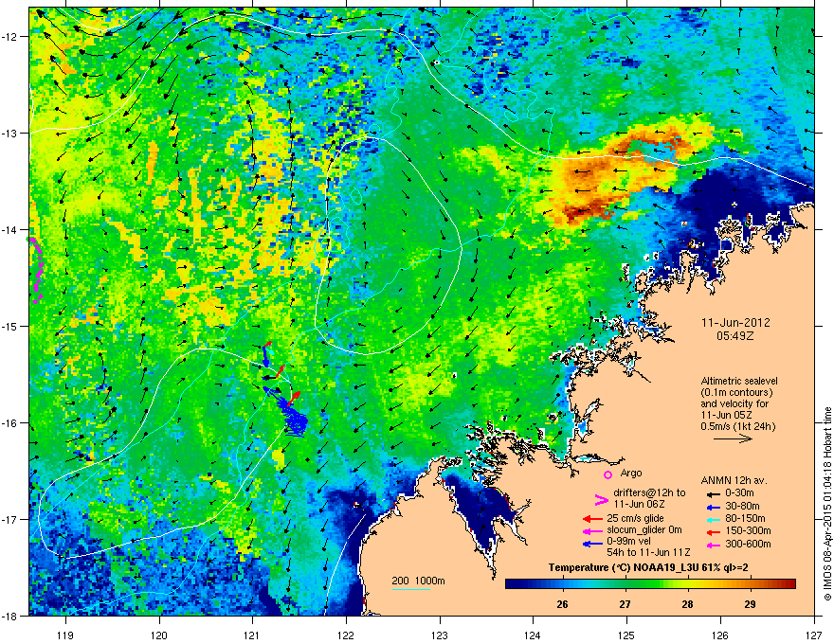Click the cyan ANMN arrow for 80-150m
Viewport: 834px width, 644px height.
click(714, 519)
